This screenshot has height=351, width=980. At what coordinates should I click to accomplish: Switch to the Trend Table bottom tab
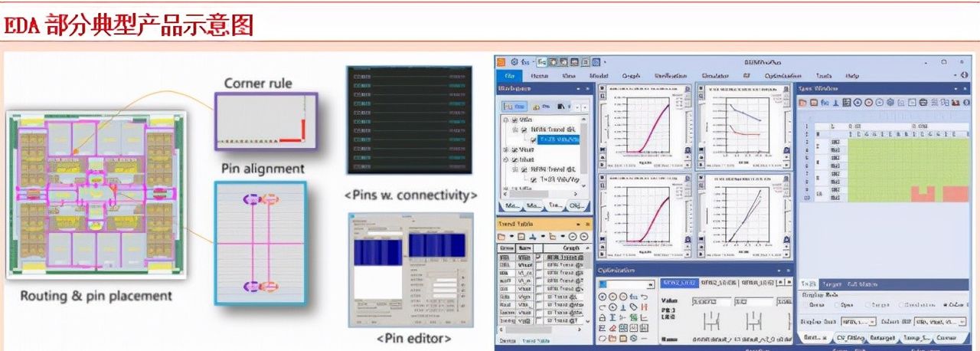[x=535, y=341]
